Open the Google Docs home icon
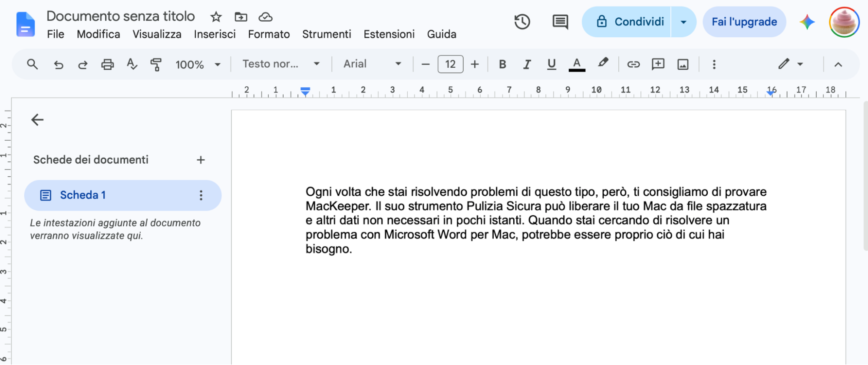Viewport: 868px width, 365px height. point(26,24)
